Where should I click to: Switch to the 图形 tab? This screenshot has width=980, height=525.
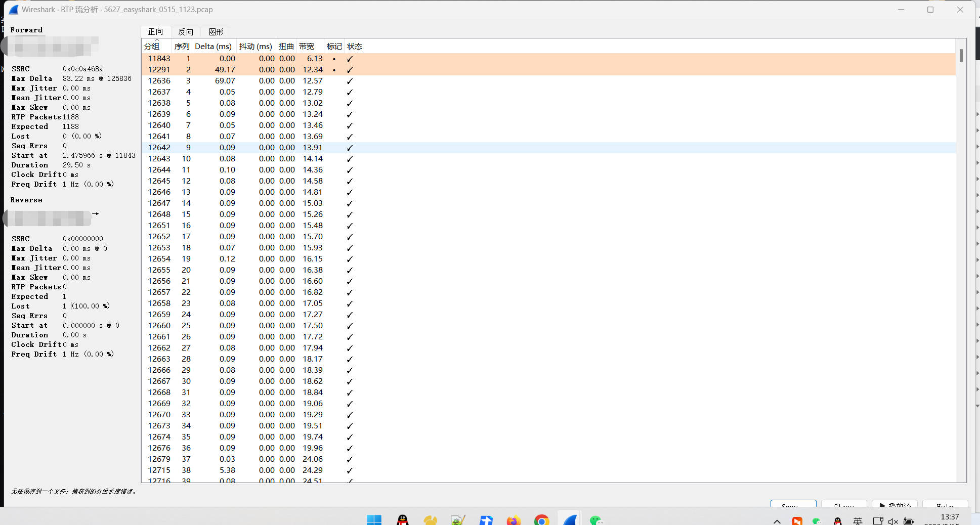tap(216, 32)
